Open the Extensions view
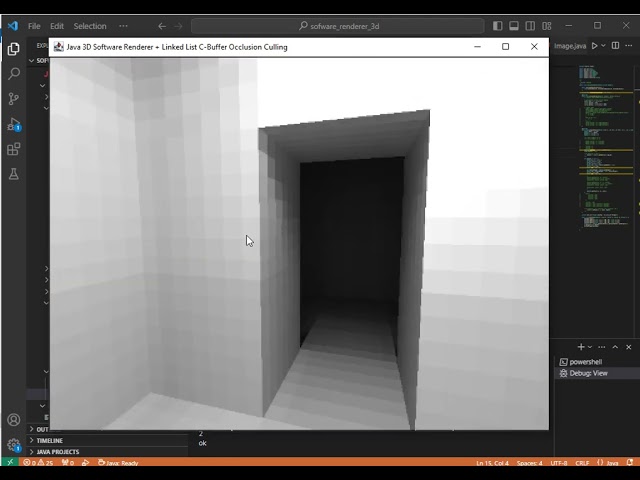 coord(13,149)
